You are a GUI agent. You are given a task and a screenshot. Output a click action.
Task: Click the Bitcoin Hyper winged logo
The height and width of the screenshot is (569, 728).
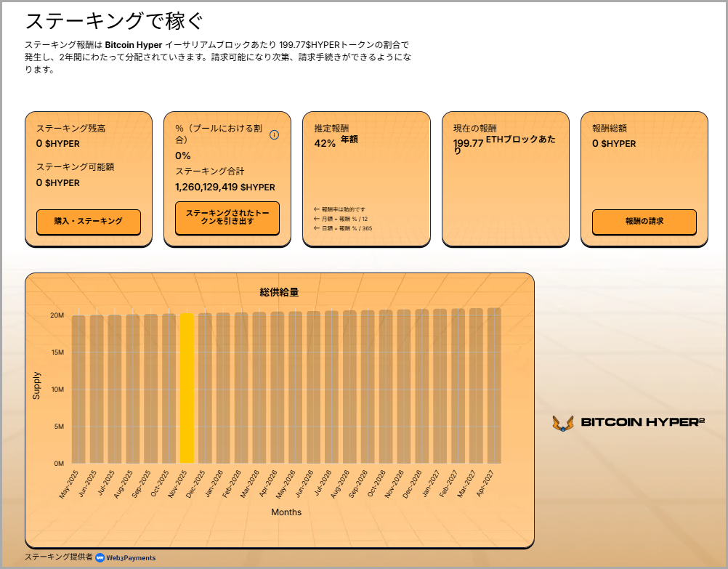[x=562, y=423]
